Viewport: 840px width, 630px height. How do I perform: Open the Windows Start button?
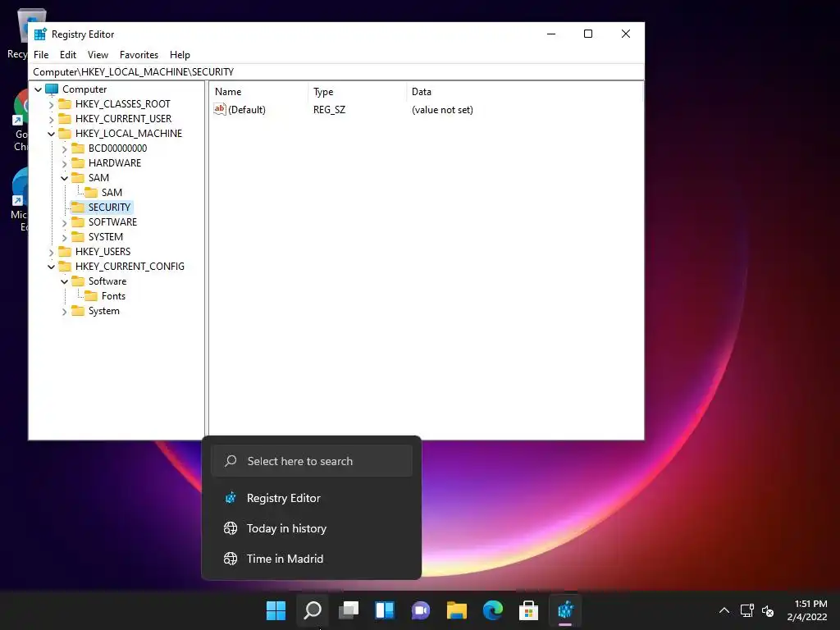pos(276,610)
